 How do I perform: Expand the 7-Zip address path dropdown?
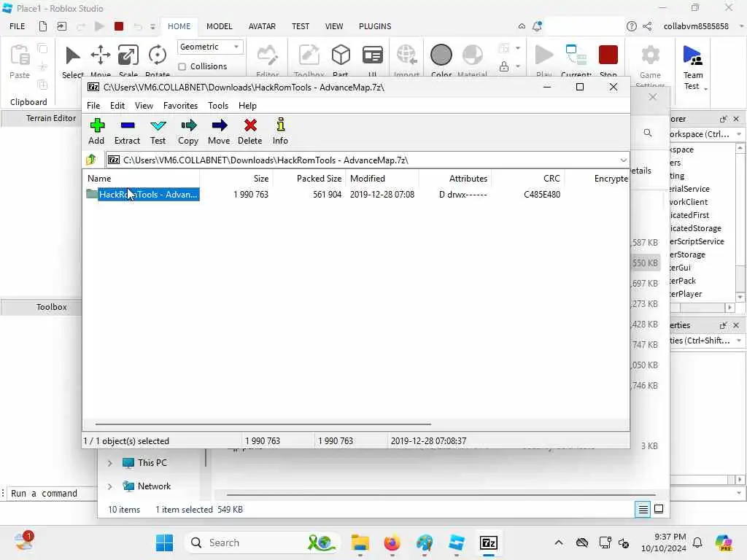click(623, 160)
